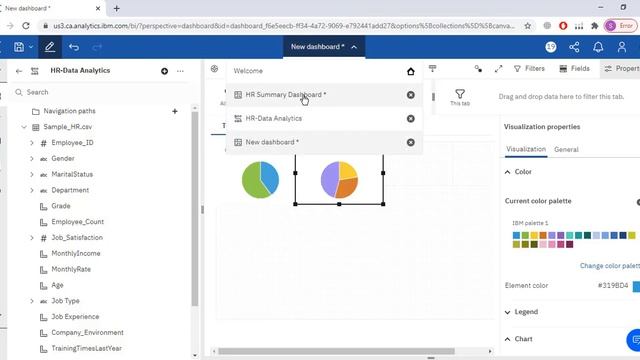Expand the Job_Satisfaction field
The image size is (640, 360).
[32, 238]
